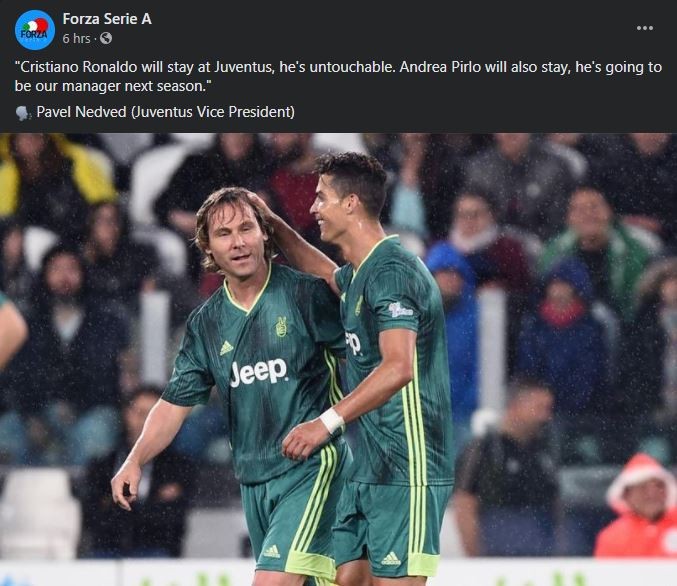This screenshot has width=677, height=586.
Task: Click the Adidas logo on the dark-haired player's shorts
Action: (391, 557)
